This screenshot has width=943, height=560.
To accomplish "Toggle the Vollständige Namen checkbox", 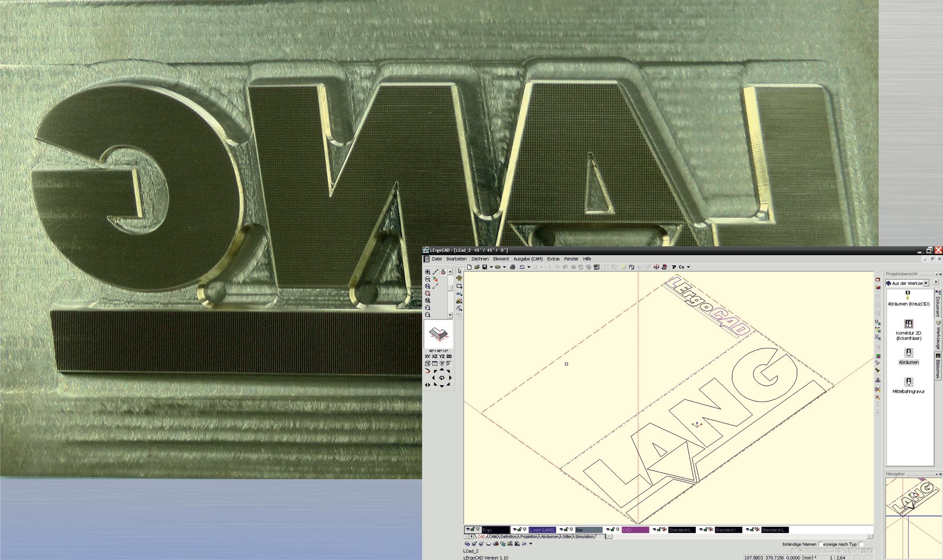I will click(x=821, y=544).
